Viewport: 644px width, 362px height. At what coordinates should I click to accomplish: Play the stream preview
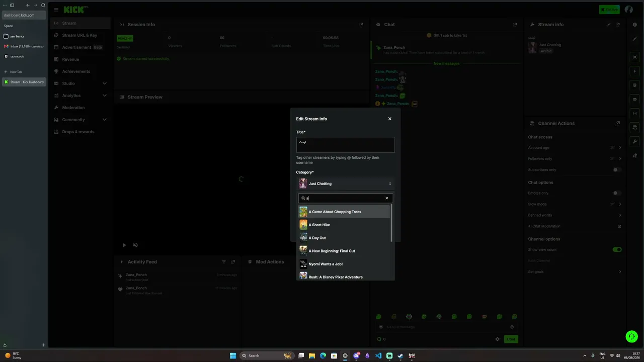[124, 245]
